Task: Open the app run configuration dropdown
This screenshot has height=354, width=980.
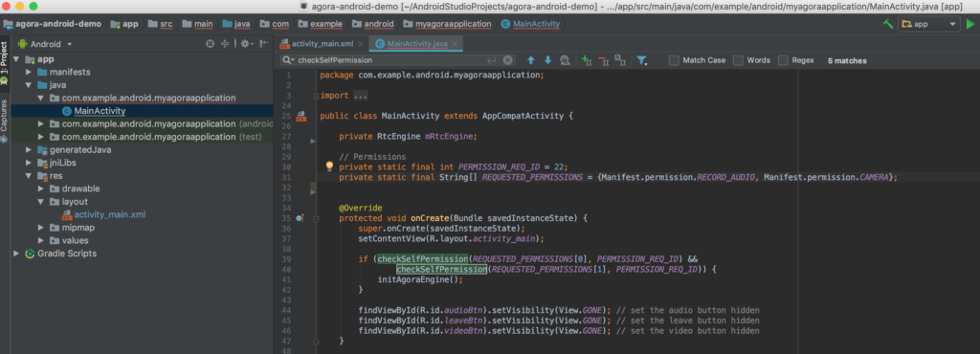Action: click(928, 24)
